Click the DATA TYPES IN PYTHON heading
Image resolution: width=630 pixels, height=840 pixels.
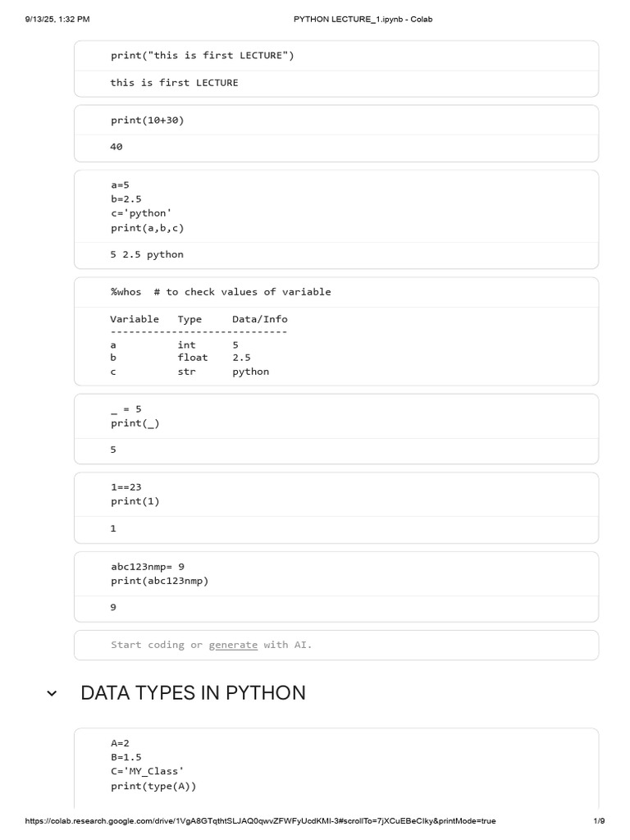coord(194,693)
